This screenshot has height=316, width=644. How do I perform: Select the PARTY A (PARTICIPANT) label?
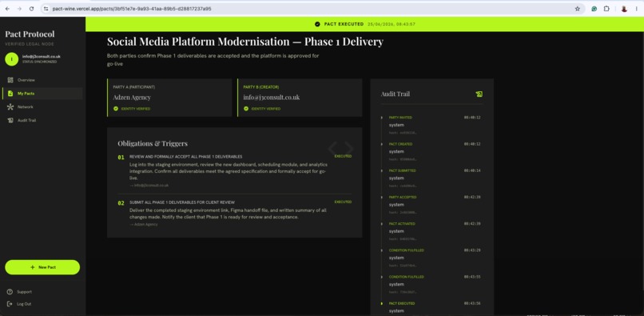(x=134, y=87)
